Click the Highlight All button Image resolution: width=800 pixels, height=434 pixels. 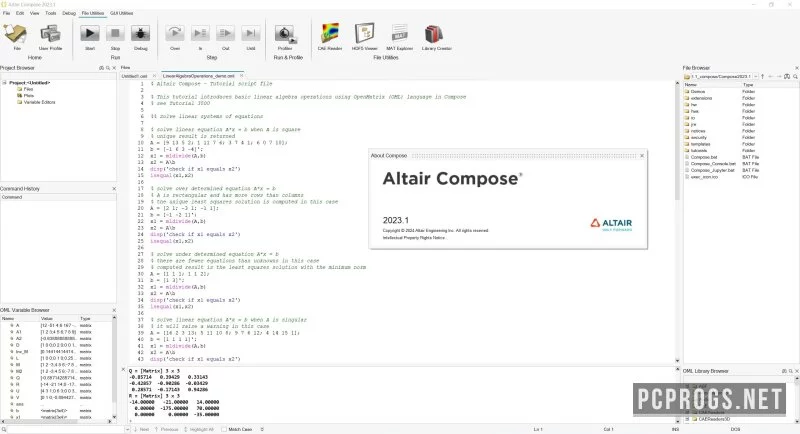pyautogui.click(x=199, y=429)
